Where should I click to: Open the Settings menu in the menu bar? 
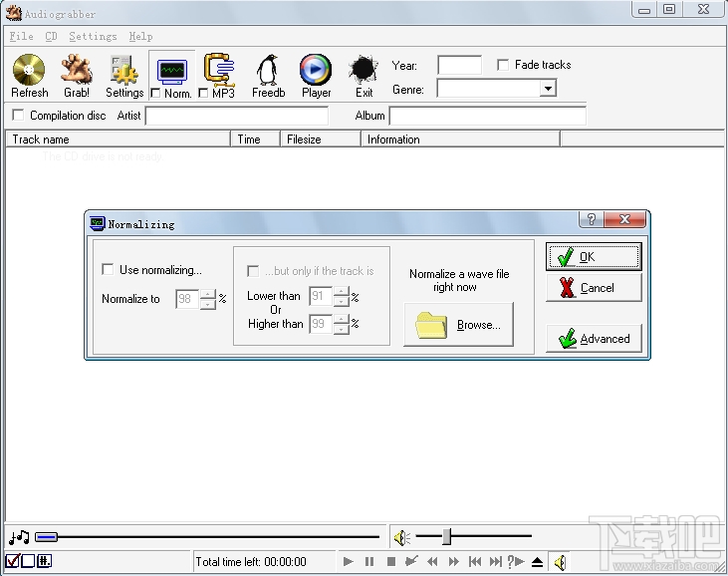93,36
